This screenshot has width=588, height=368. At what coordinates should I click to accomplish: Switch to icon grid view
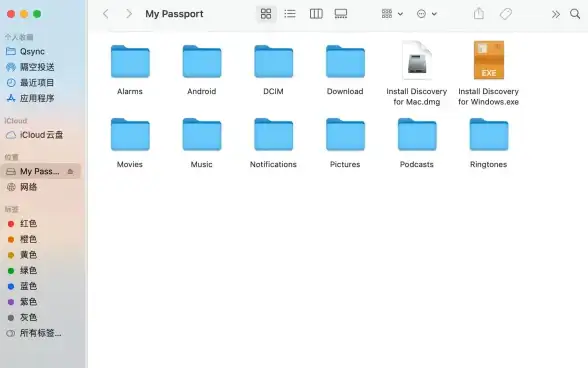(x=266, y=14)
